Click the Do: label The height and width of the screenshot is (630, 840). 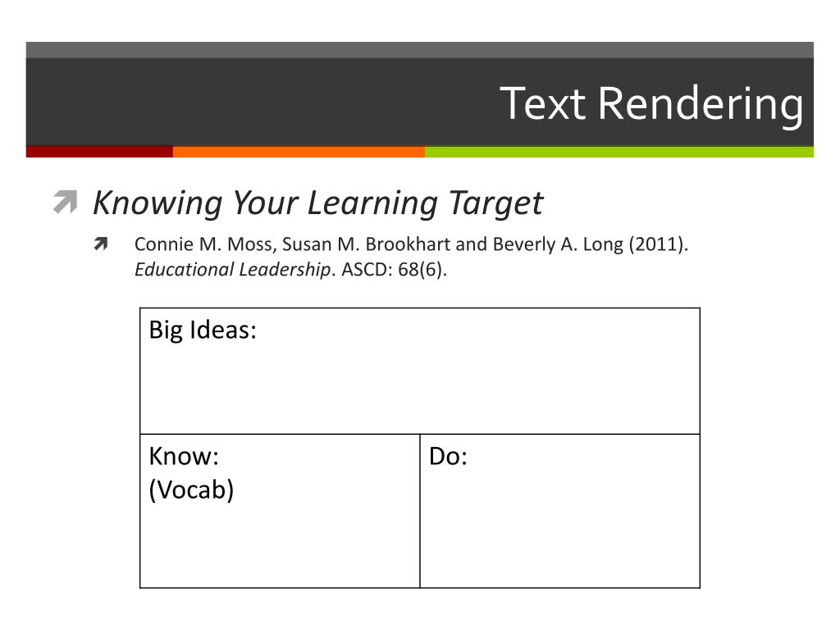point(448,456)
